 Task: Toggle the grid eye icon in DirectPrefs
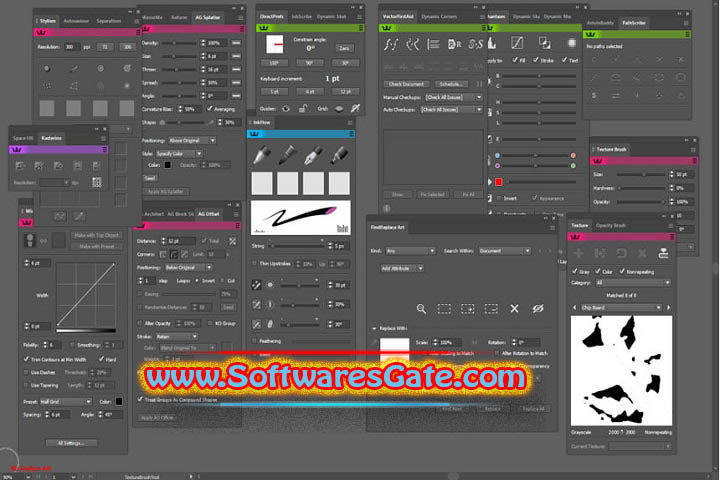pos(339,108)
